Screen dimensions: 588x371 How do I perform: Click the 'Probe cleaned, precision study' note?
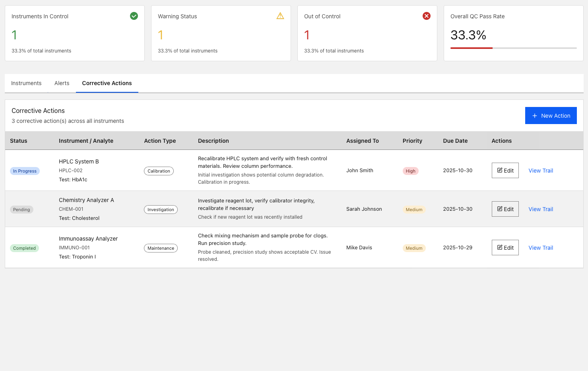[264, 256]
